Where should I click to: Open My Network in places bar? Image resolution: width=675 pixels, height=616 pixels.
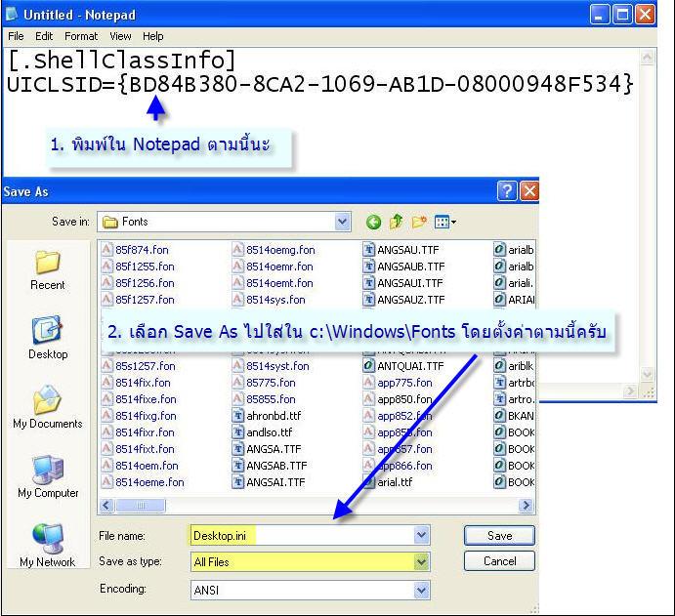pyautogui.click(x=47, y=546)
